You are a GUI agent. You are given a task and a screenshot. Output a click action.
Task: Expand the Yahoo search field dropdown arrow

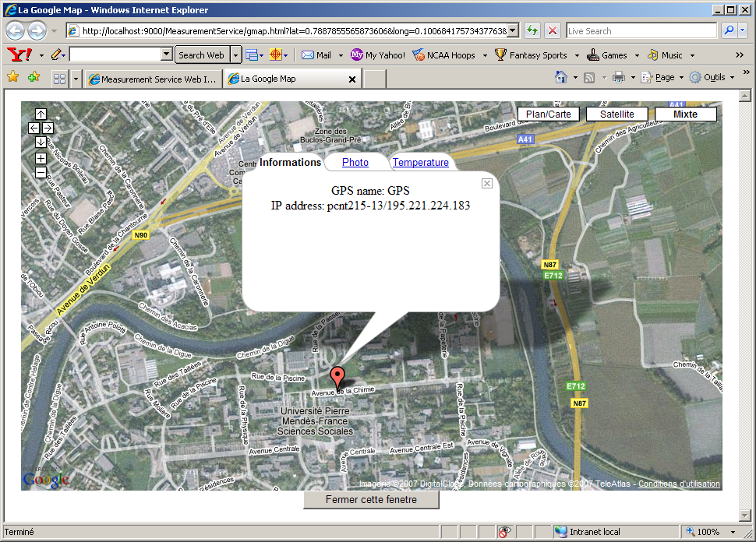166,55
